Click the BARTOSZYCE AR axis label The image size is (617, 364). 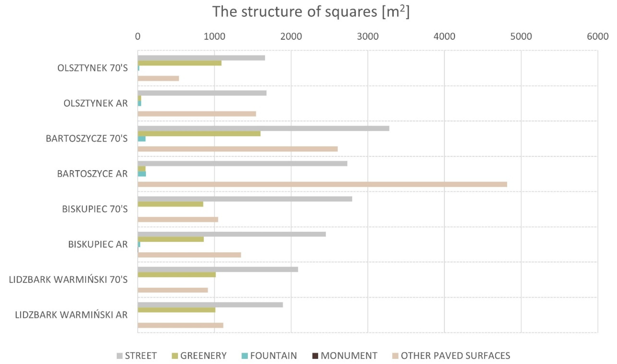click(x=92, y=174)
